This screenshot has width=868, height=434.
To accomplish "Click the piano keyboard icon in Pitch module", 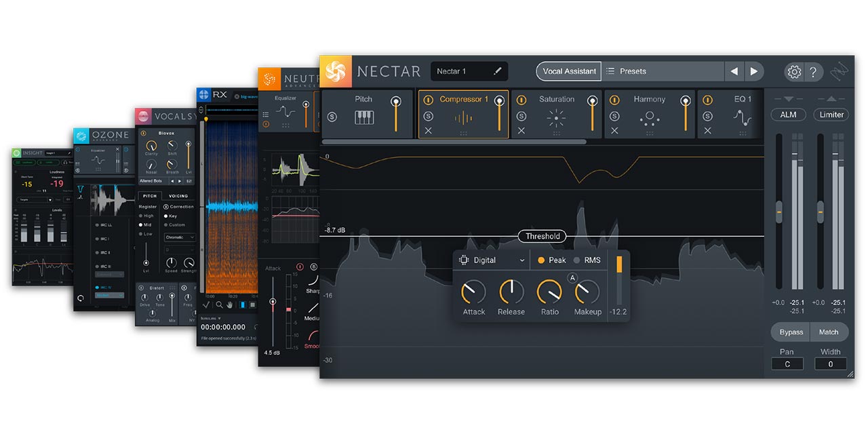I will click(364, 117).
